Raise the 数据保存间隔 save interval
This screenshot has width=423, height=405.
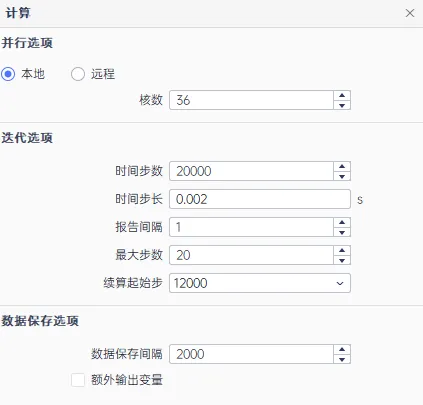pyautogui.click(x=342, y=349)
